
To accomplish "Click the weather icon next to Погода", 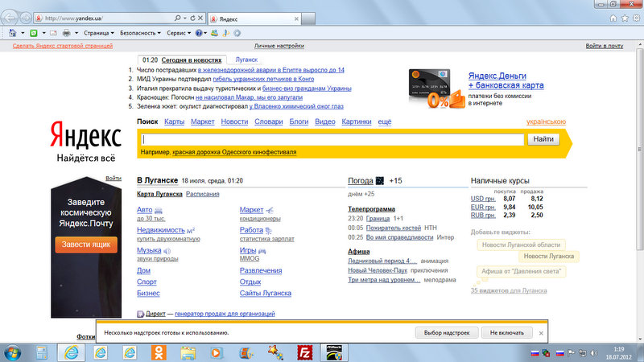I will pos(380,180).
